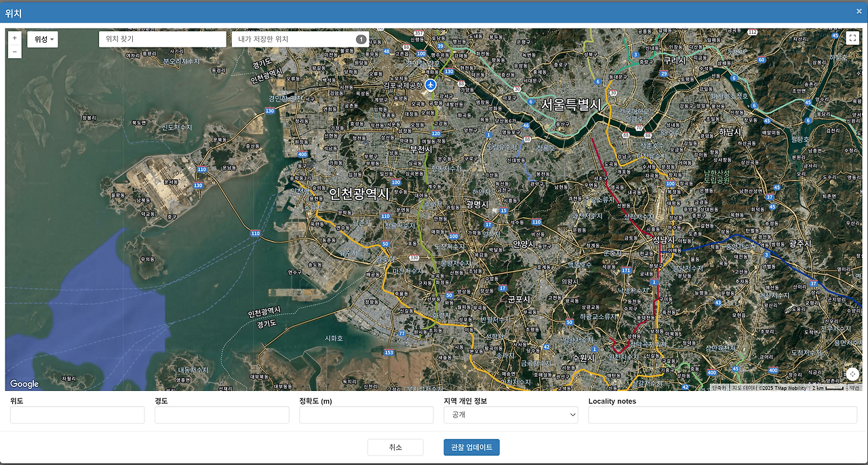Close the 위치 dialog

859,12
